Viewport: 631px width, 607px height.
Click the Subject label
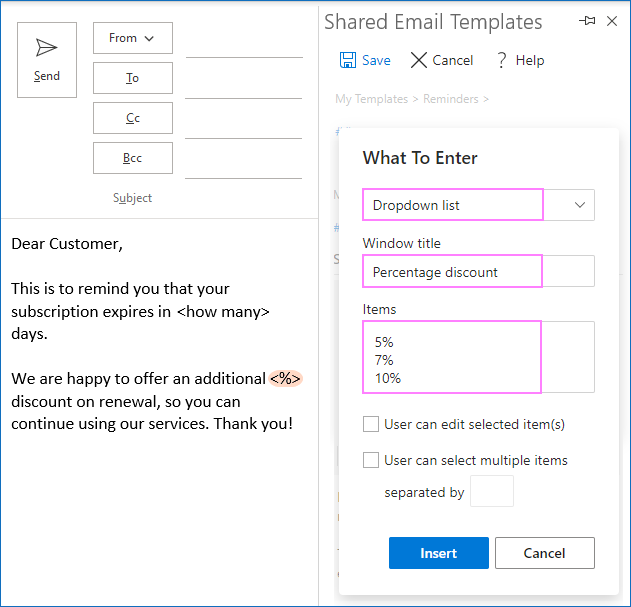coord(132,198)
